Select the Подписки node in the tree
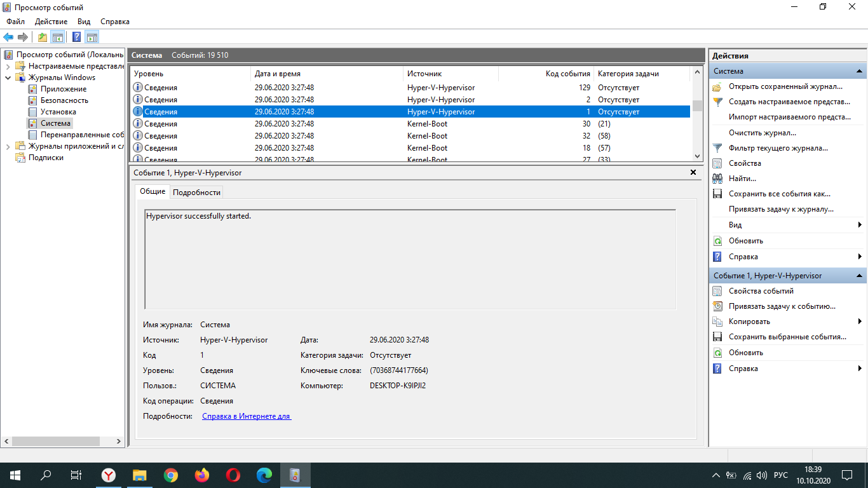The image size is (868, 488). [46, 158]
